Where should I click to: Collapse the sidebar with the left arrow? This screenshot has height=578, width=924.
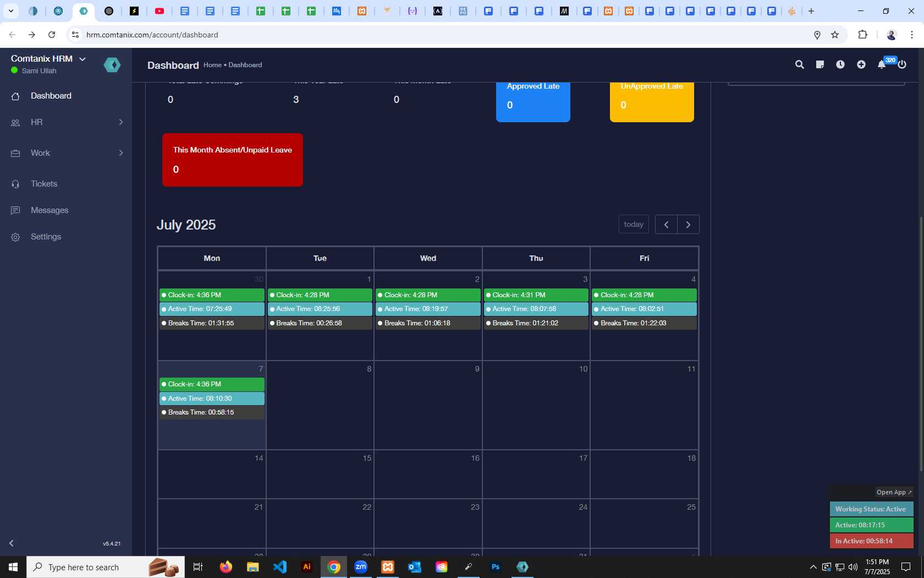click(x=11, y=543)
